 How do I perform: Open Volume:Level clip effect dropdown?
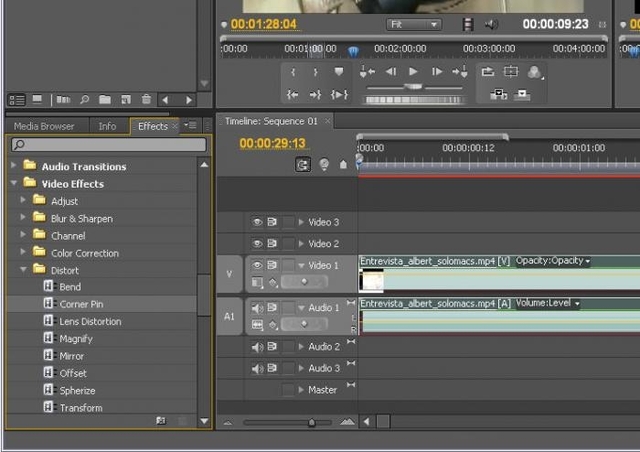click(x=547, y=303)
